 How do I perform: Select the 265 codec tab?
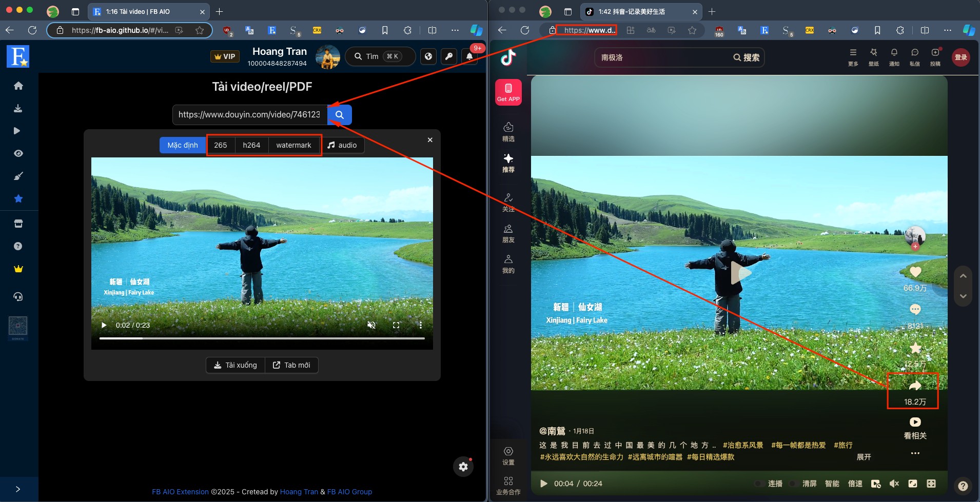point(221,145)
